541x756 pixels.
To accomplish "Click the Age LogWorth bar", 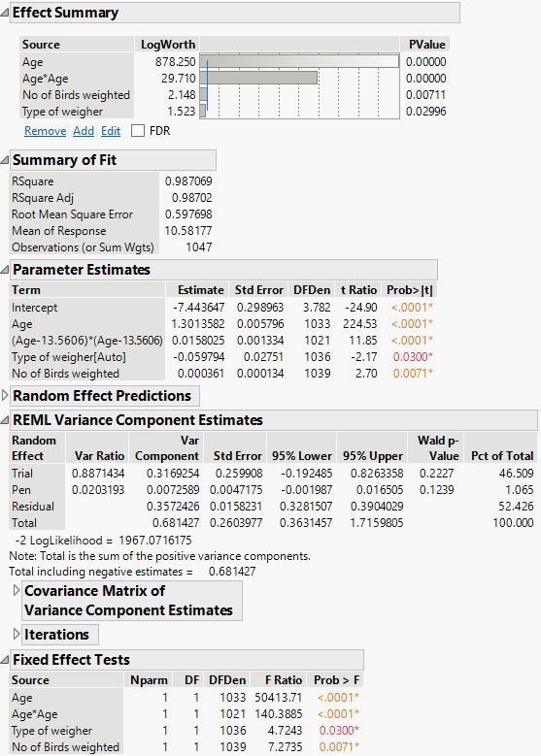I will (300, 61).
